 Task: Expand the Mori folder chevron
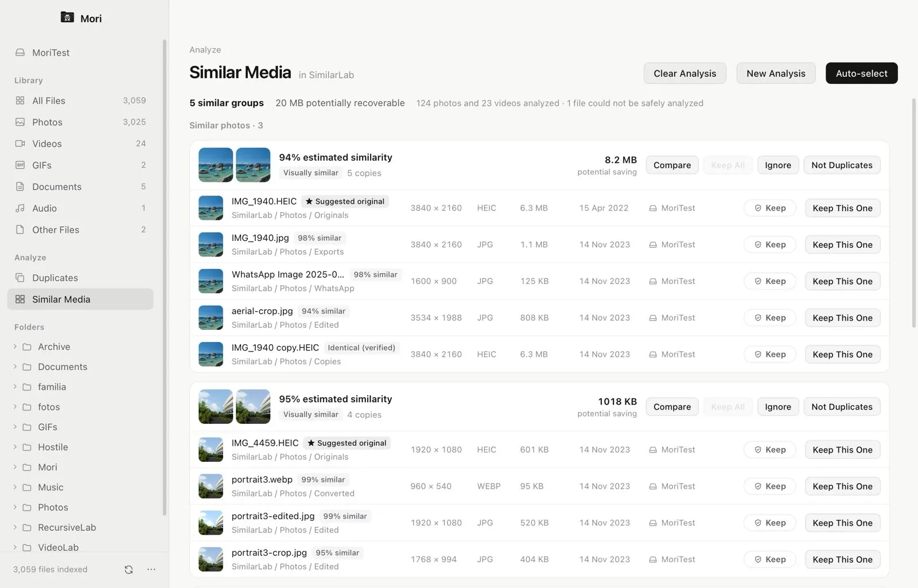[15, 468]
